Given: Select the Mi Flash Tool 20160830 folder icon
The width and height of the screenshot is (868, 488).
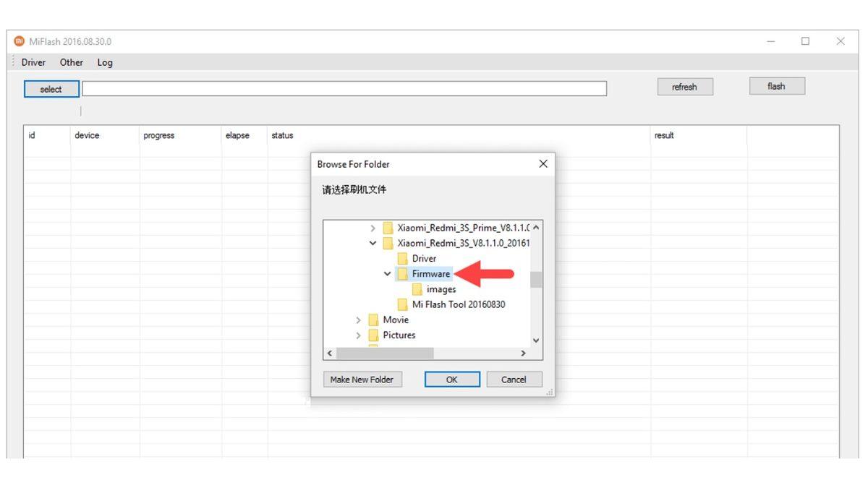Looking at the screenshot, I should point(403,304).
